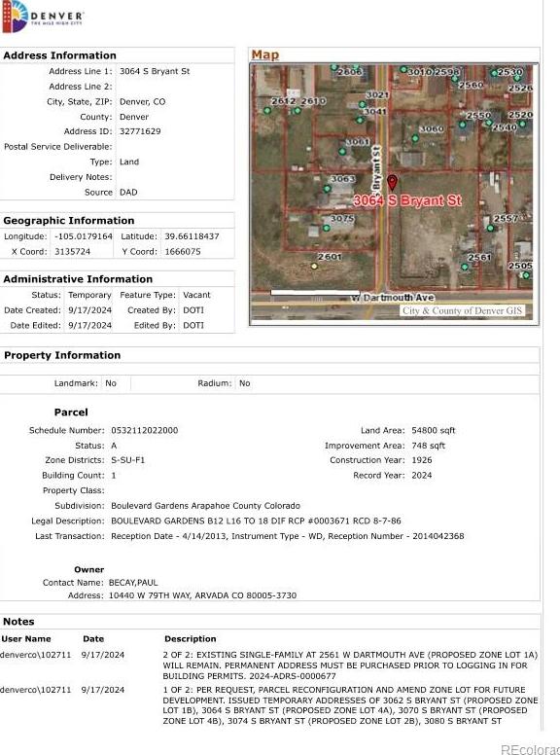Select Latitude value 39.66118437

point(192,236)
